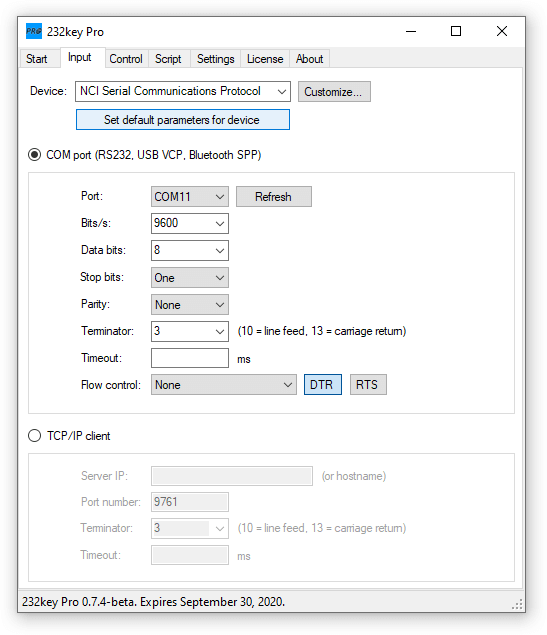Minimize the 232key Pro window
This screenshot has height=635, width=547.
[x=411, y=31]
